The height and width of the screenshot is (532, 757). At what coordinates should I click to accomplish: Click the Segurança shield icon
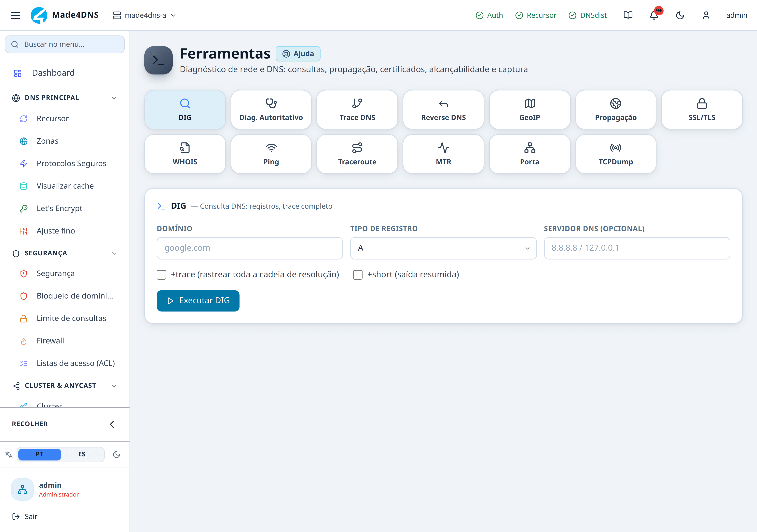tap(24, 273)
